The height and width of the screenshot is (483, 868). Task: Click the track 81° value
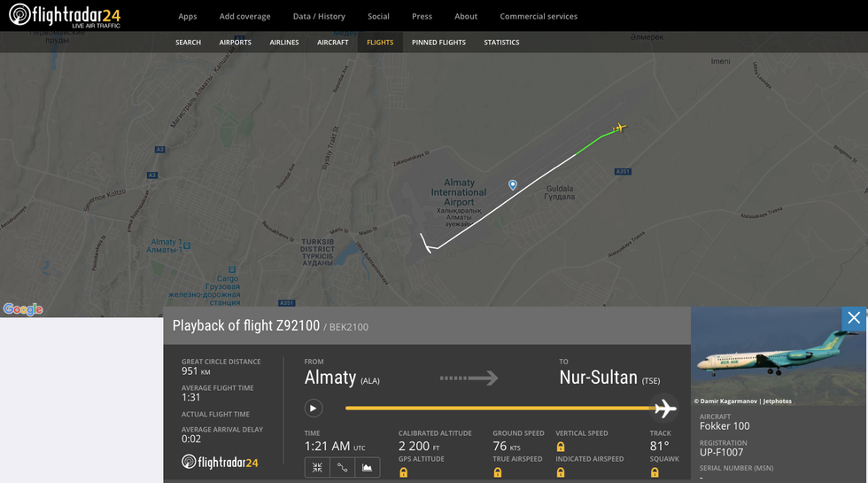coord(659,447)
